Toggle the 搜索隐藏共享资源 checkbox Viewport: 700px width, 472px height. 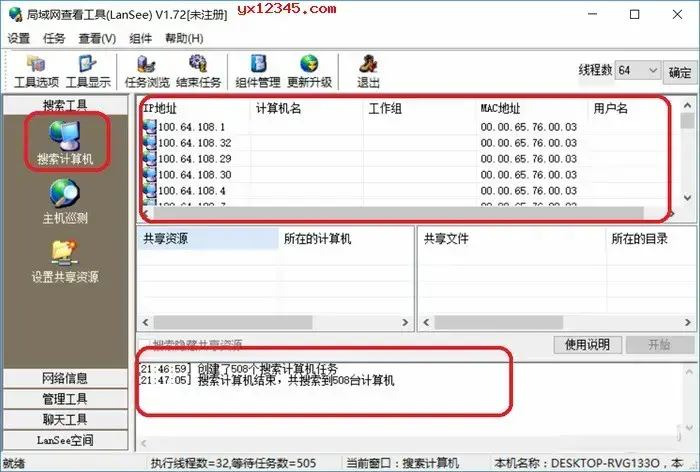pyautogui.click(x=145, y=344)
